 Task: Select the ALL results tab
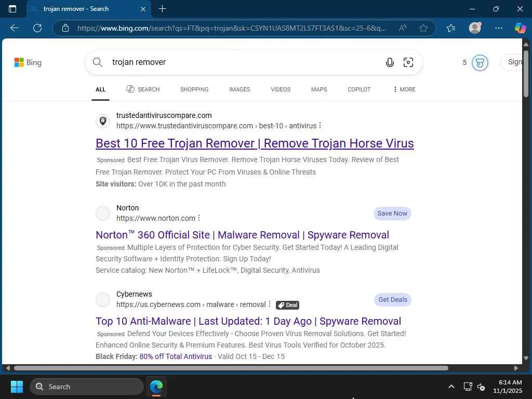coord(100,89)
